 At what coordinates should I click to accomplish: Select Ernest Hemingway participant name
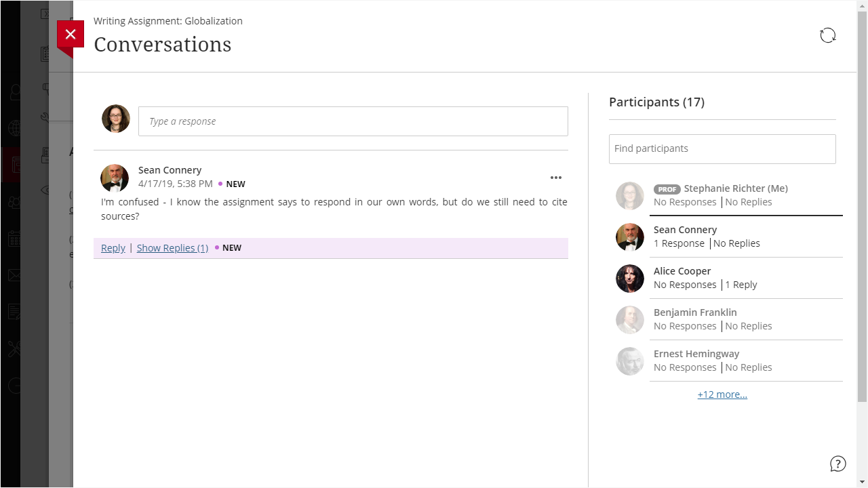pyautogui.click(x=696, y=354)
